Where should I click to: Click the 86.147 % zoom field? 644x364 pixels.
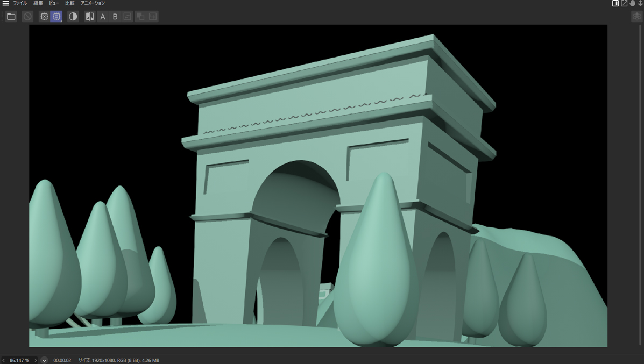point(19,360)
